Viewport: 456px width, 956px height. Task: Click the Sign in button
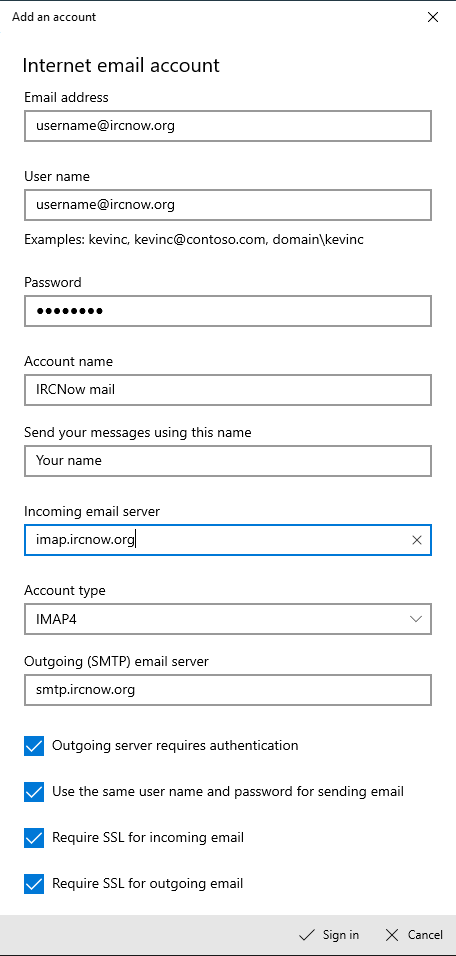(x=330, y=935)
